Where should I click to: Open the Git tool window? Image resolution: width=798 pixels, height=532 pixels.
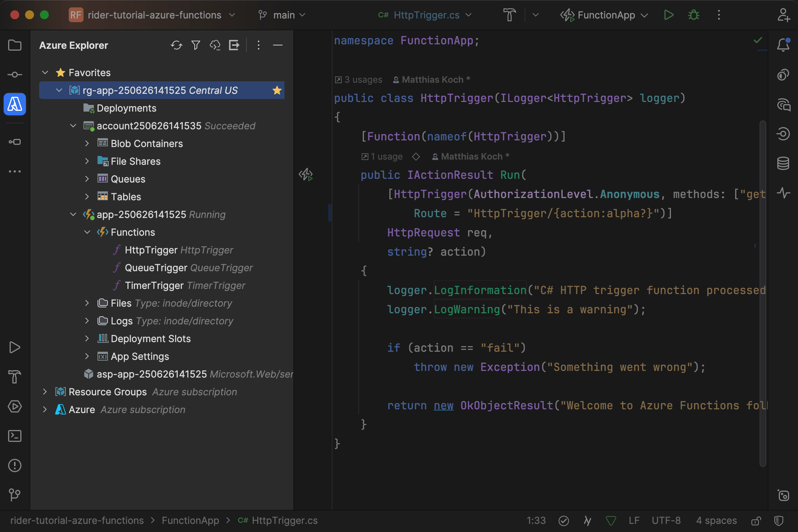click(x=15, y=495)
